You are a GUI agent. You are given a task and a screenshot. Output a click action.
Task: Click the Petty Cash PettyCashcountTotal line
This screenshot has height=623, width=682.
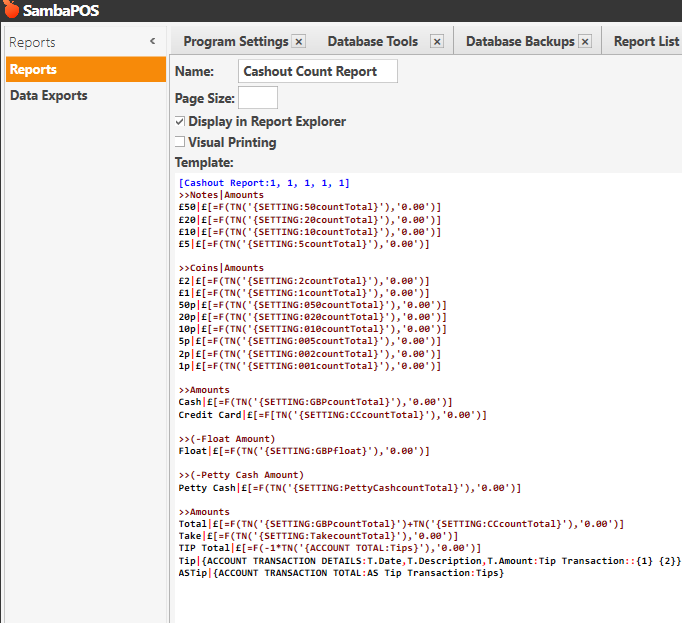(350, 488)
